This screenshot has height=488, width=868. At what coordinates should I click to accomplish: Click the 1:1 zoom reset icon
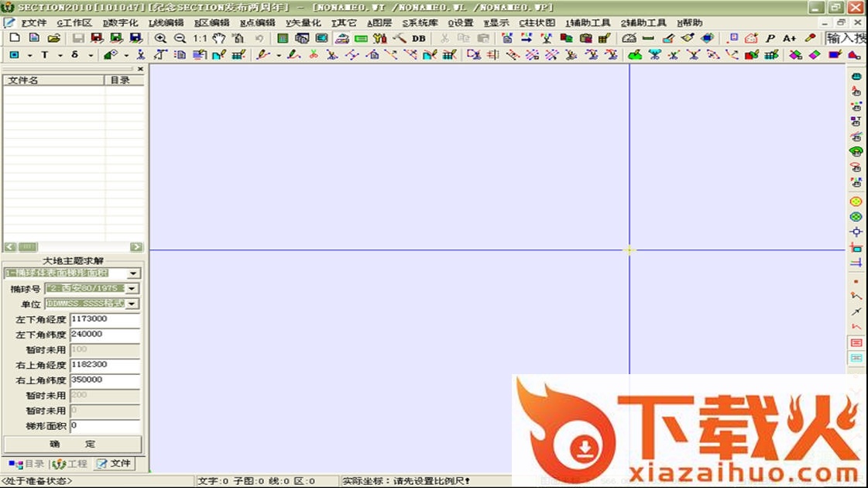click(200, 38)
